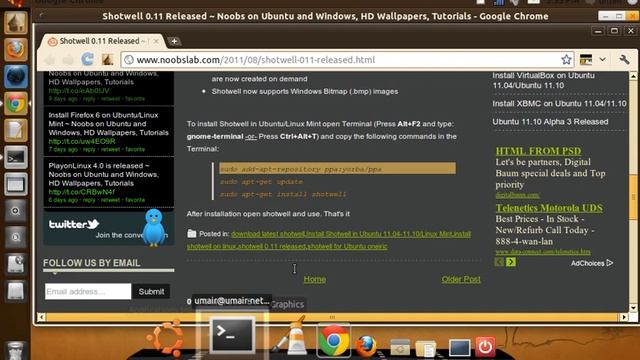Open Ubuntu 11.10 Alpha 3 Released link
This screenshot has width=640, height=360.
point(550,122)
